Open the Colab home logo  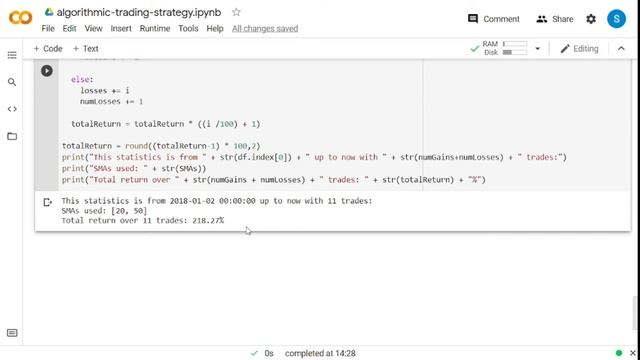click(x=20, y=18)
